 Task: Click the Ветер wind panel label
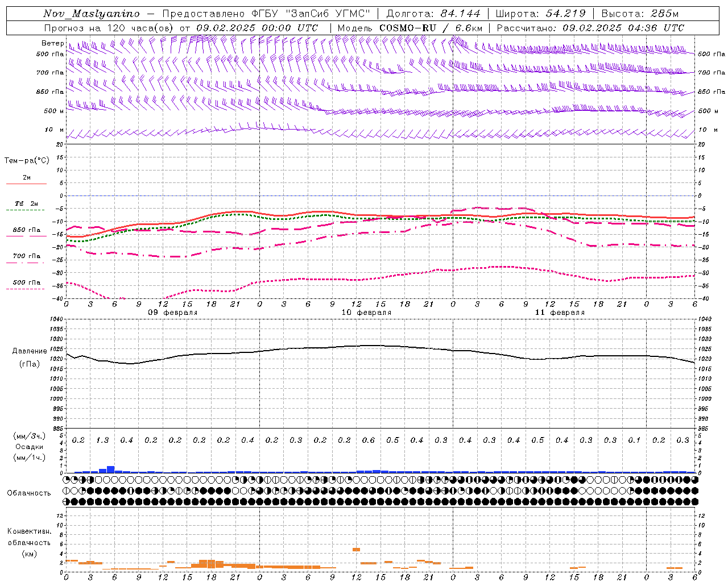point(52,43)
